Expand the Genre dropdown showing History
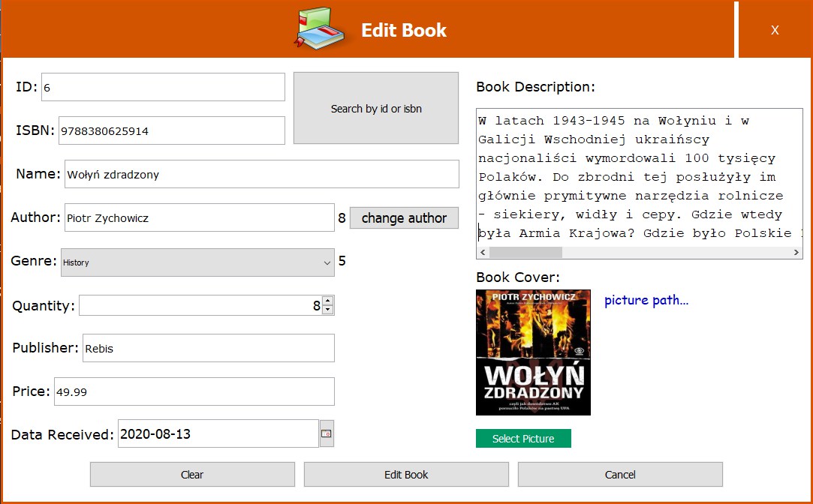The width and height of the screenshot is (813, 504). (197, 262)
